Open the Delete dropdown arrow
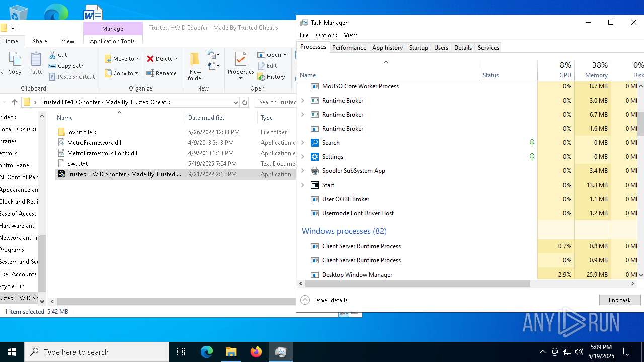Image resolution: width=644 pixels, height=362 pixels. coord(176,59)
